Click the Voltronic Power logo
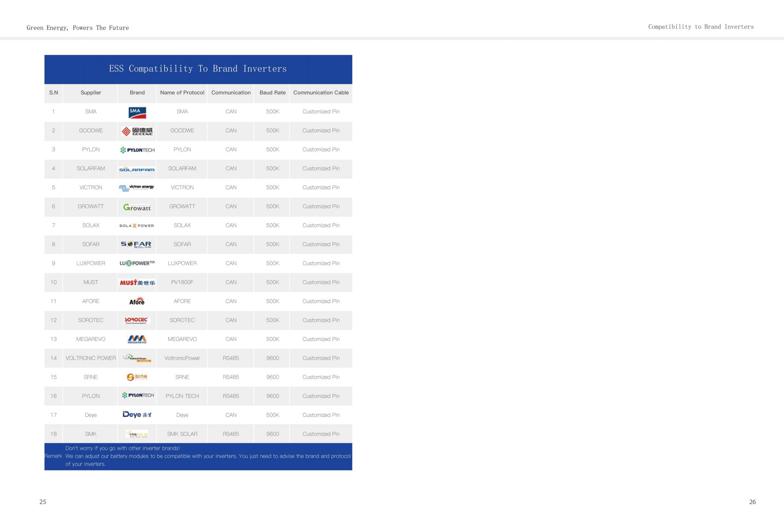 [137, 358]
